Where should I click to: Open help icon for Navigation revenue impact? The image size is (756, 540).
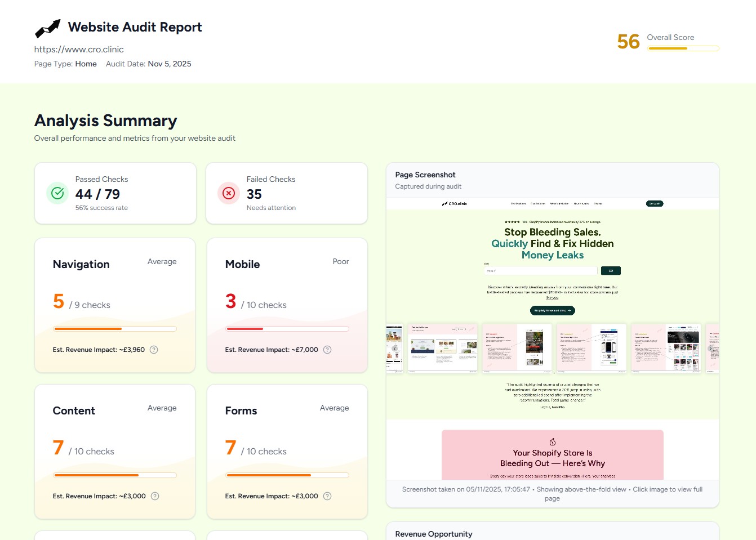(154, 350)
